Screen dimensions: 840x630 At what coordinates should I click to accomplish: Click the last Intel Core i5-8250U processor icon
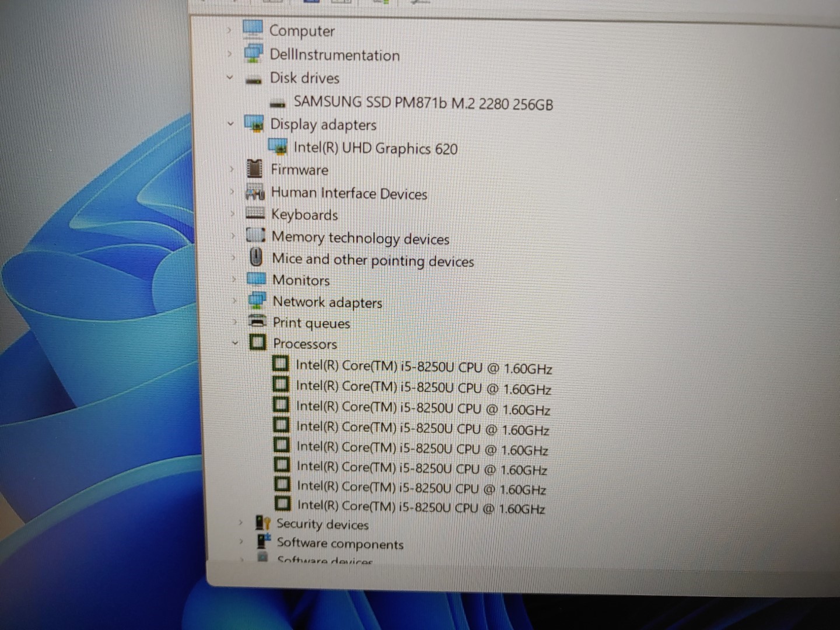[x=282, y=503]
